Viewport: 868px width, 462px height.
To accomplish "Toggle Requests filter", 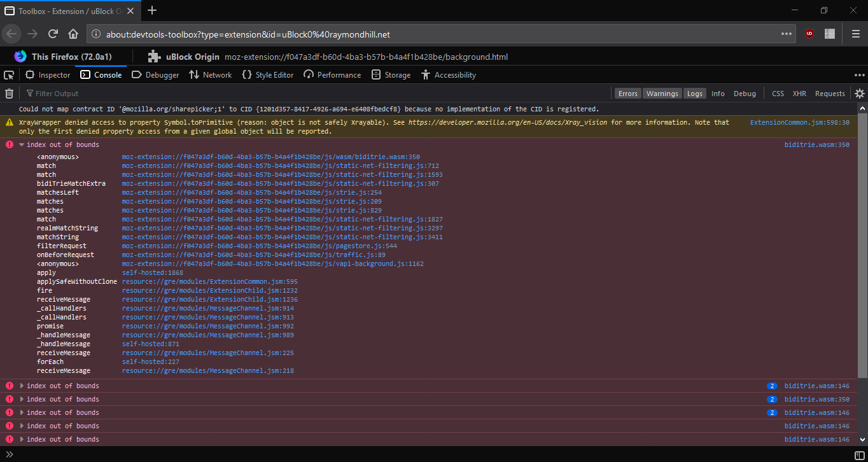I will tap(830, 94).
